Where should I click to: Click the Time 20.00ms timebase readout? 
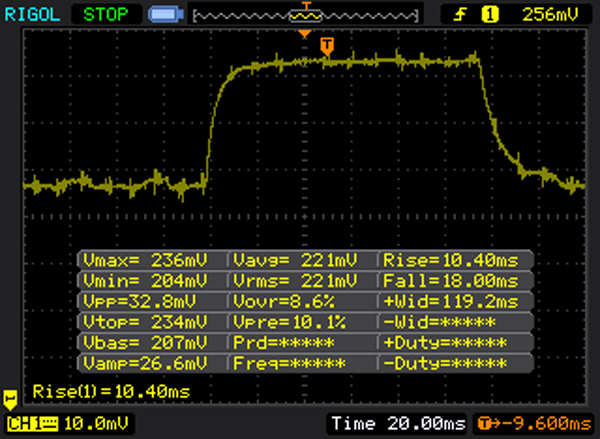399,424
